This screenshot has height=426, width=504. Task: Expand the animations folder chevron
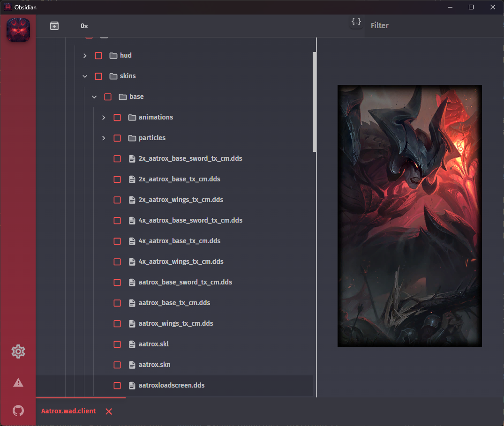click(x=104, y=118)
